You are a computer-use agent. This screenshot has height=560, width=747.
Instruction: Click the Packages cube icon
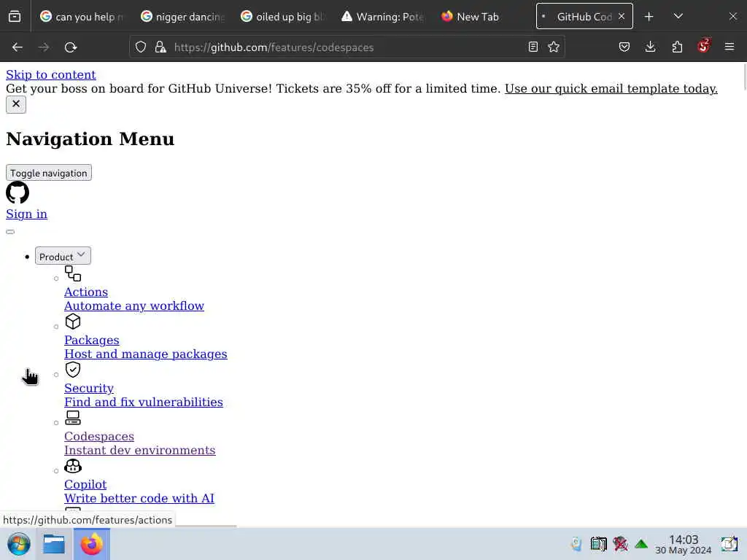(73, 322)
